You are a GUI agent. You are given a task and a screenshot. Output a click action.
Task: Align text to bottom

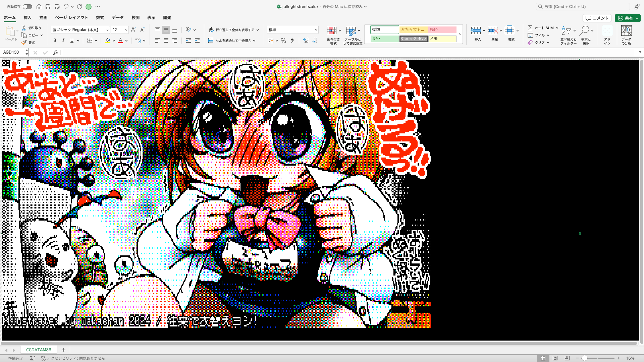[174, 30]
